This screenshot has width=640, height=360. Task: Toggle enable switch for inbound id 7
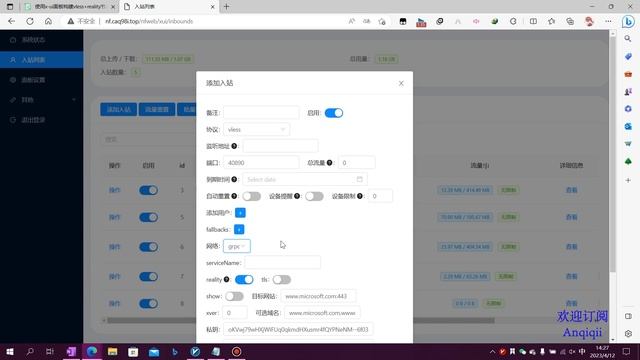coord(149,277)
